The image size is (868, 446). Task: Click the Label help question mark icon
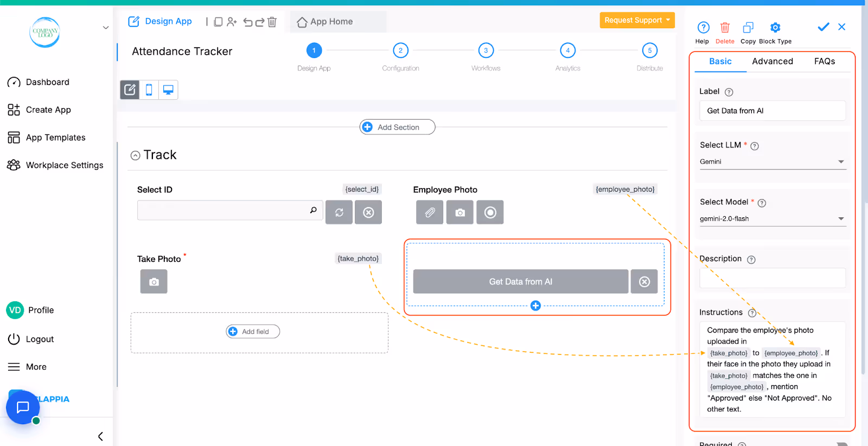click(729, 92)
